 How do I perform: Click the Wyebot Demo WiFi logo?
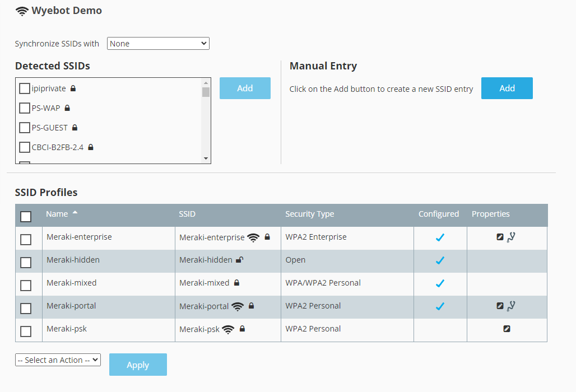[x=21, y=10]
